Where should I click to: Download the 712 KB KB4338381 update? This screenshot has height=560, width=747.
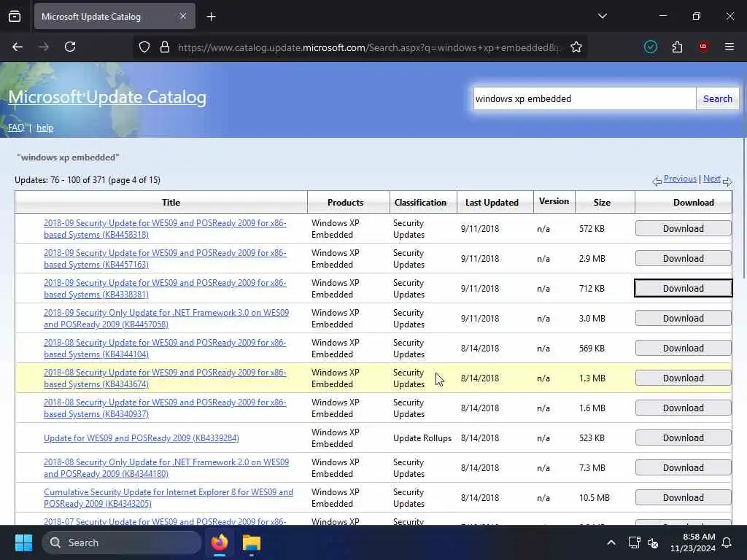pyautogui.click(x=683, y=289)
